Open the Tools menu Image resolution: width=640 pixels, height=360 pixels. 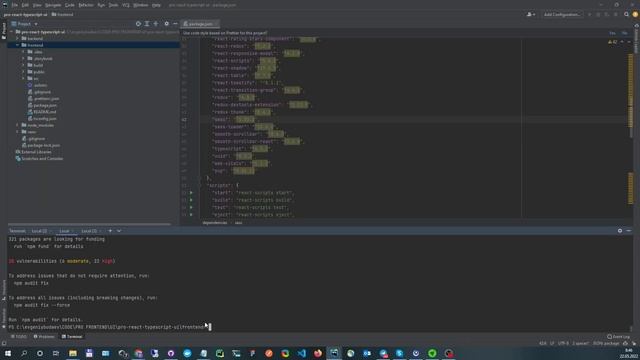coord(113,5)
